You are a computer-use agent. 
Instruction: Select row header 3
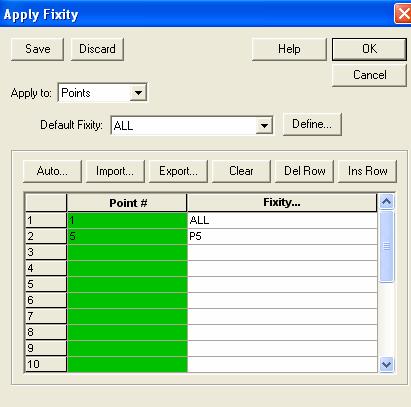point(46,252)
